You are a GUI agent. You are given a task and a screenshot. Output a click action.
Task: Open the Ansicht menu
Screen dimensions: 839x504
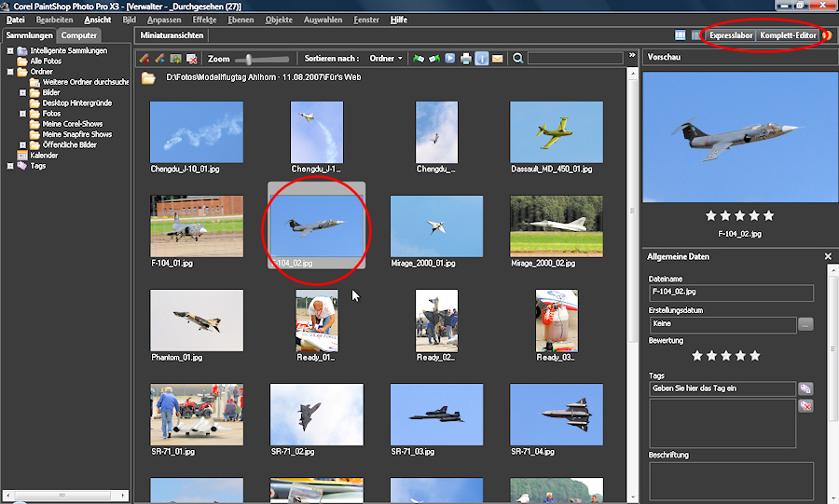(97, 20)
